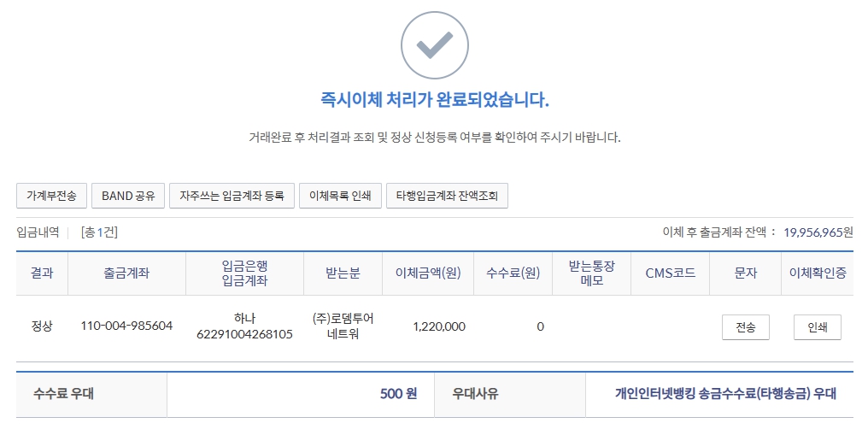This screenshot has height=429, width=868.
Task: Click the 수수료(원) column header
Action: [x=513, y=273]
